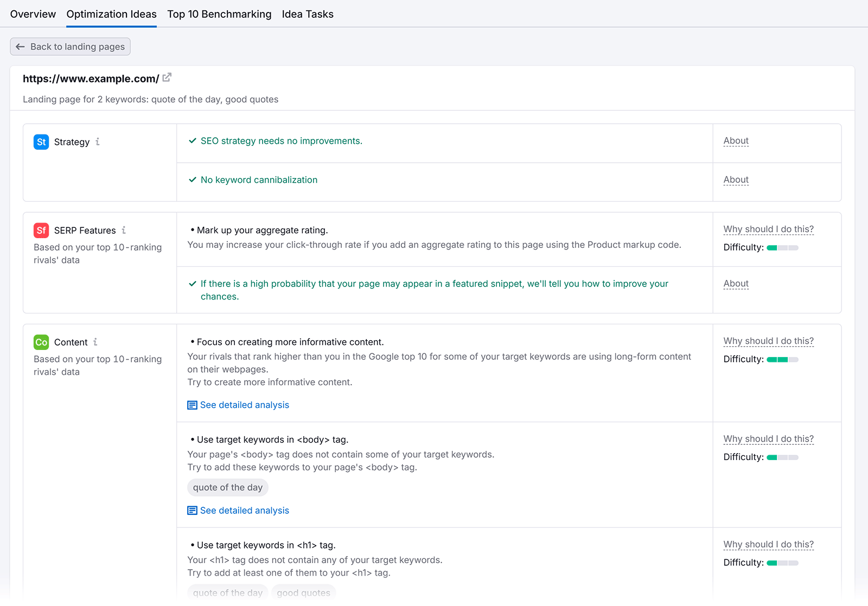Screen dimensions: 868x606
Task: Click the back arrow on landing pages button
Action: pos(20,47)
